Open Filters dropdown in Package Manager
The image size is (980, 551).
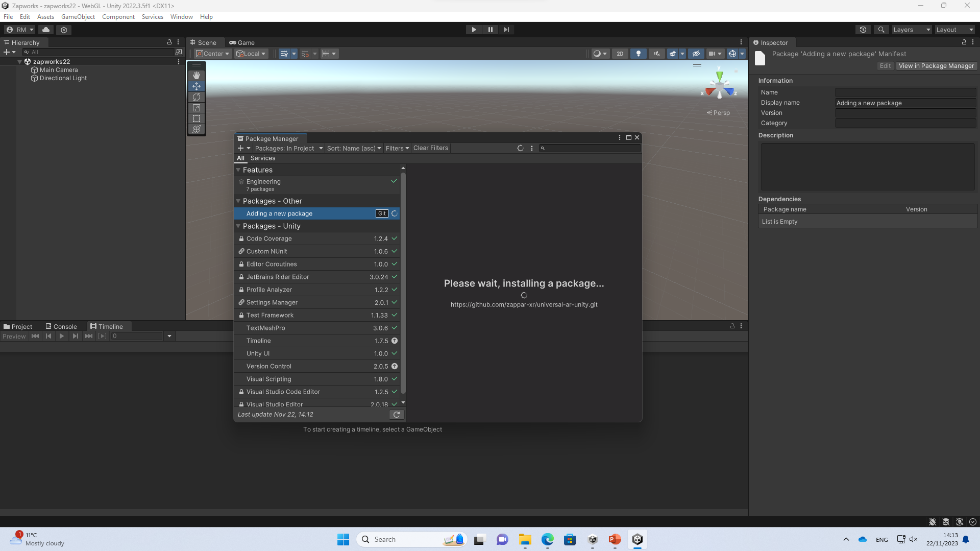397,148
